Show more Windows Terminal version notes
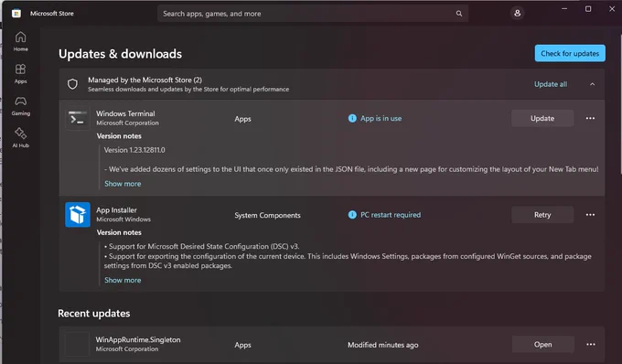Screen dimensions: 622x364 [x=123, y=184]
